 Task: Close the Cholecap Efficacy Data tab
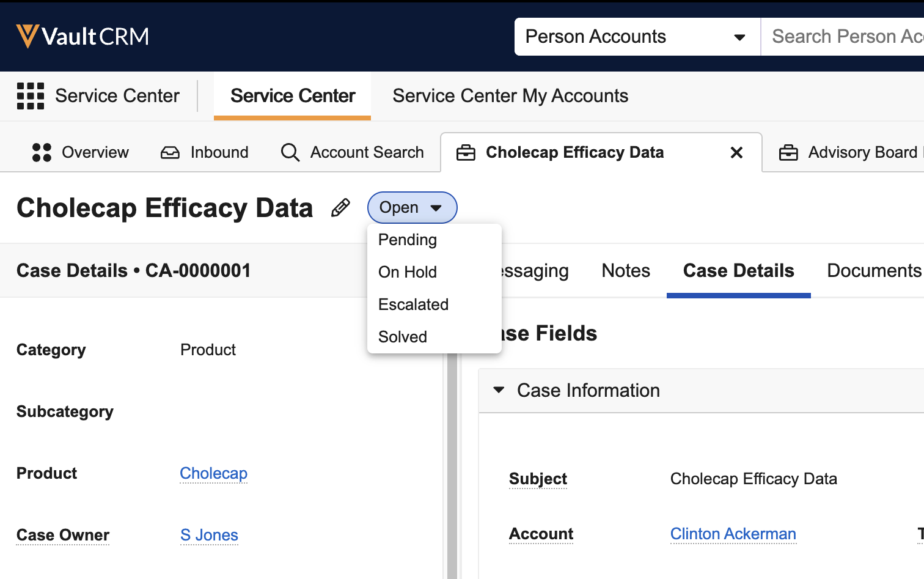coord(736,153)
